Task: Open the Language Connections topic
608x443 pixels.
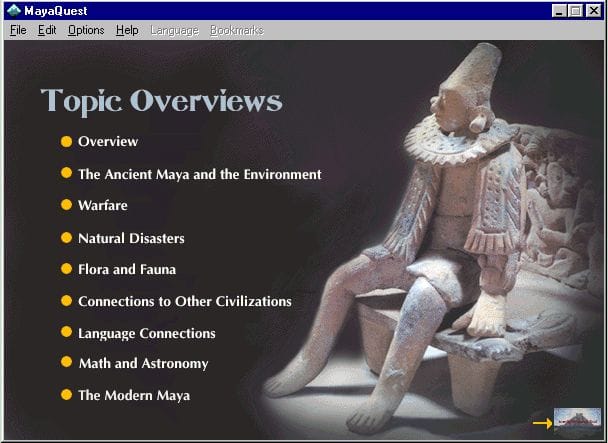Action: (x=146, y=333)
